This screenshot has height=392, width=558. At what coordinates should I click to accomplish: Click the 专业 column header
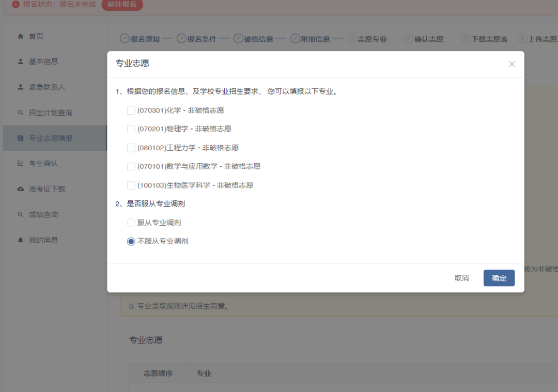tap(204, 373)
